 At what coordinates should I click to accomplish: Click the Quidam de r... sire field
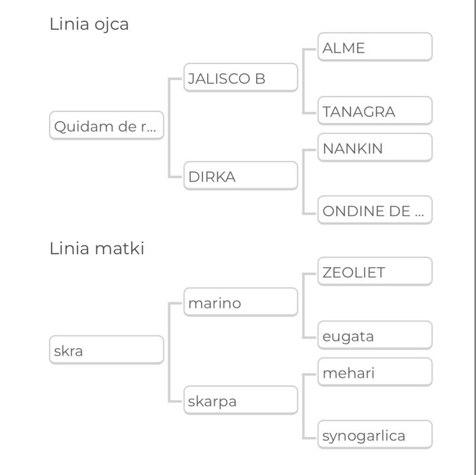pyautogui.click(x=107, y=126)
